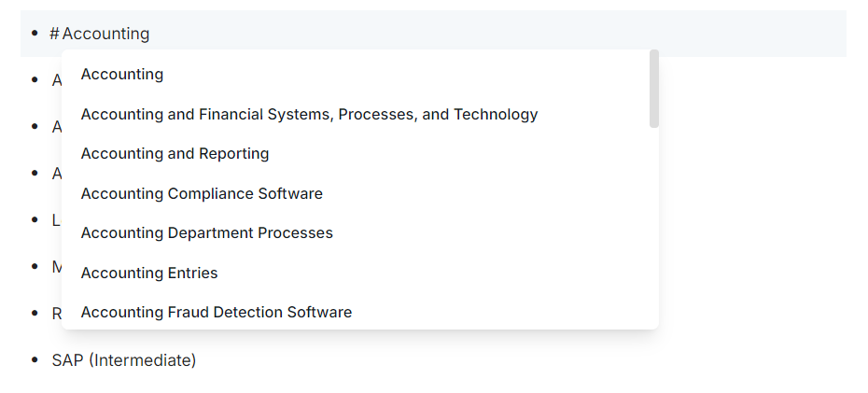Click the bullet before the # Accounting entry
Screen dimensions: 868x393
[x=35, y=34]
